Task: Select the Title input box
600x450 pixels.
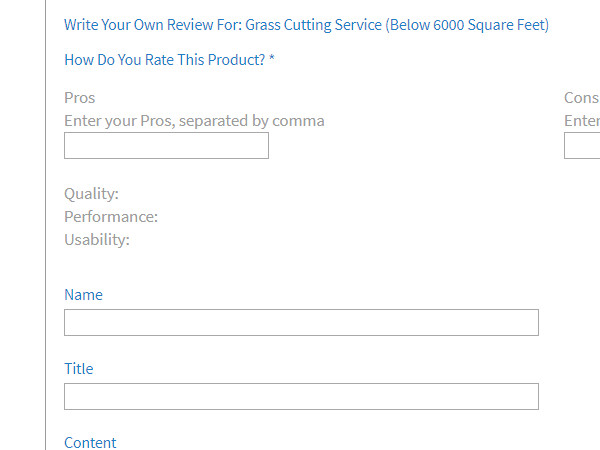Action: click(301, 397)
